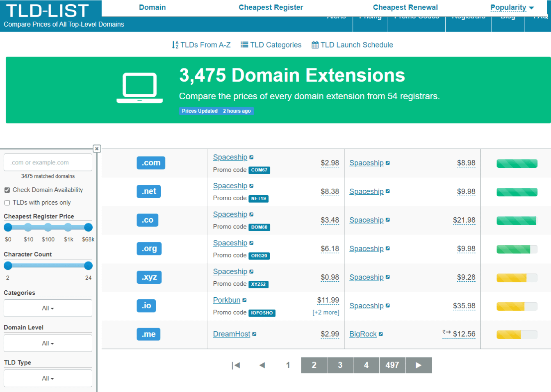Click the Prices Updated 2 hours ago badge
The image size is (551, 392).
pyautogui.click(x=216, y=111)
